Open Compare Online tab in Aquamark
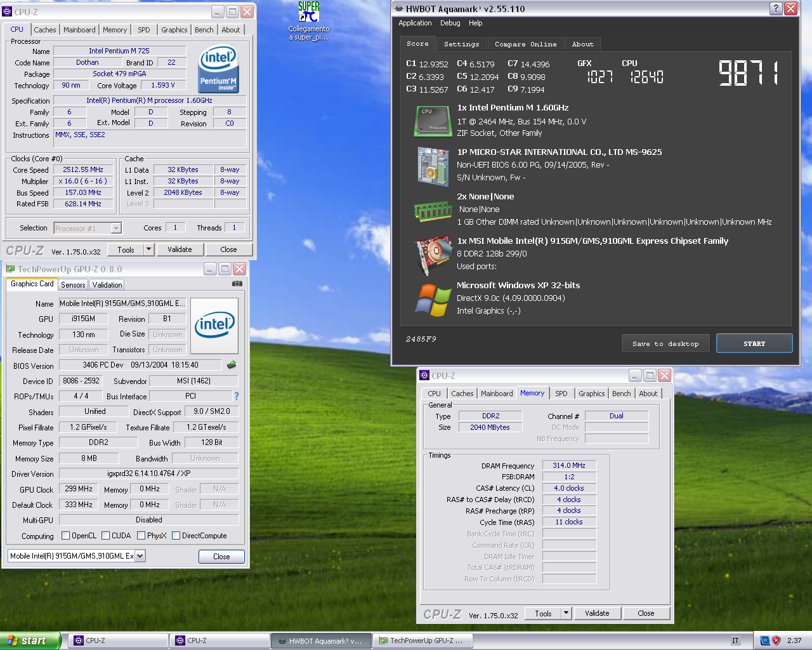The image size is (812, 650). point(526,44)
